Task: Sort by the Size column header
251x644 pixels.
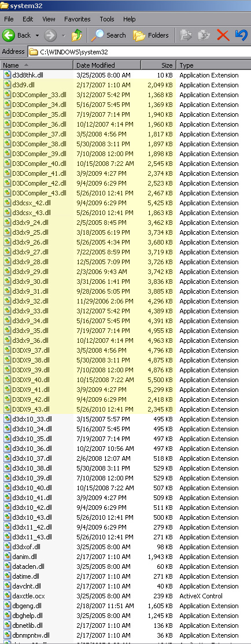Action: click(x=158, y=65)
